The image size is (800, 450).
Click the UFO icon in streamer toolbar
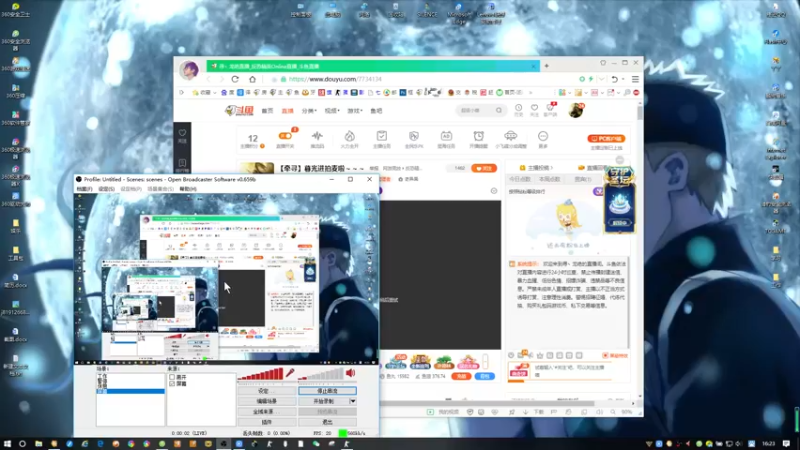tap(511, 136)
